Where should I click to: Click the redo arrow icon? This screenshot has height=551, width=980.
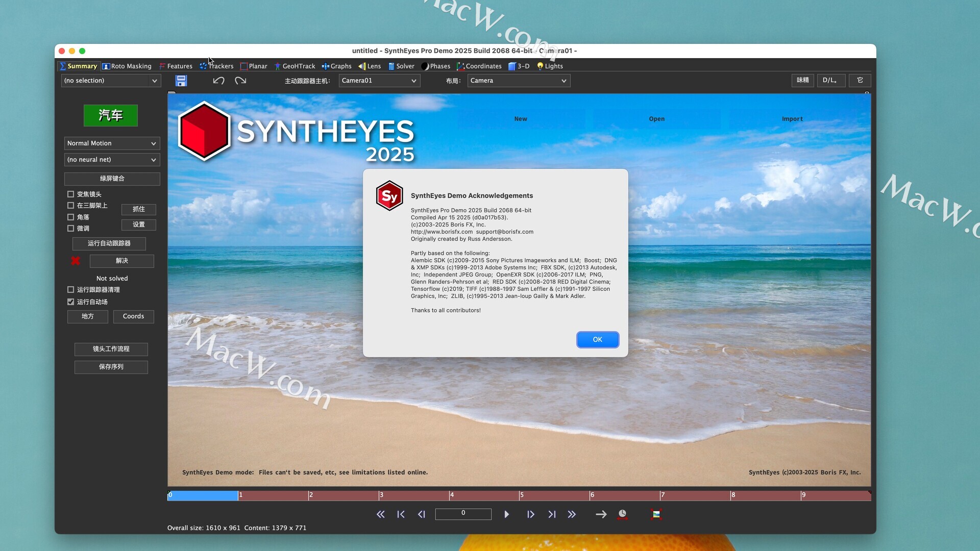click(x=240, y=81)
